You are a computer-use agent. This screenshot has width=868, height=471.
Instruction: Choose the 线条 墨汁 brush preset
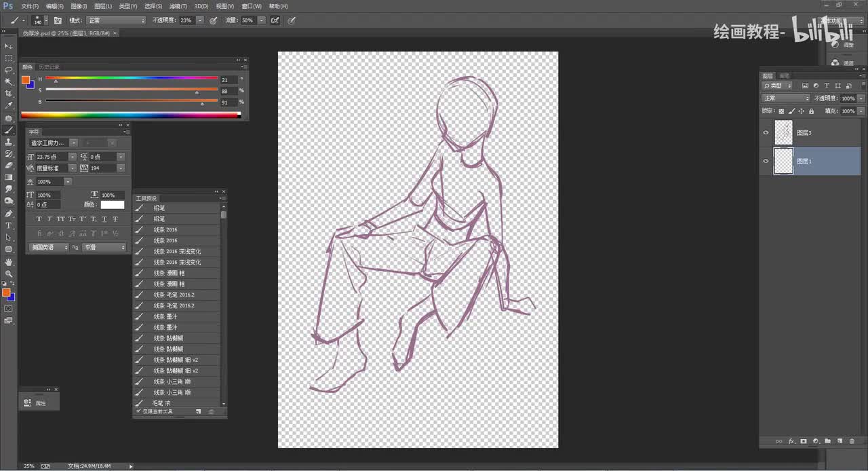(164, 316)
